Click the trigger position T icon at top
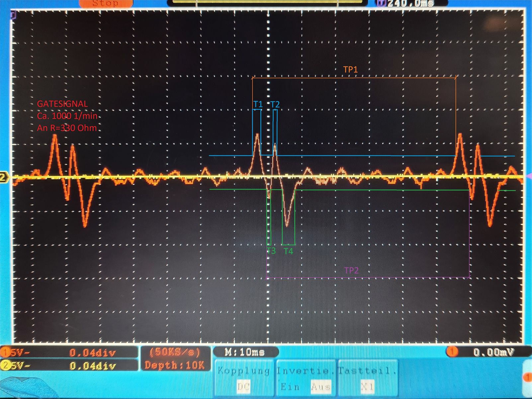532x399 pixels. 381,3
